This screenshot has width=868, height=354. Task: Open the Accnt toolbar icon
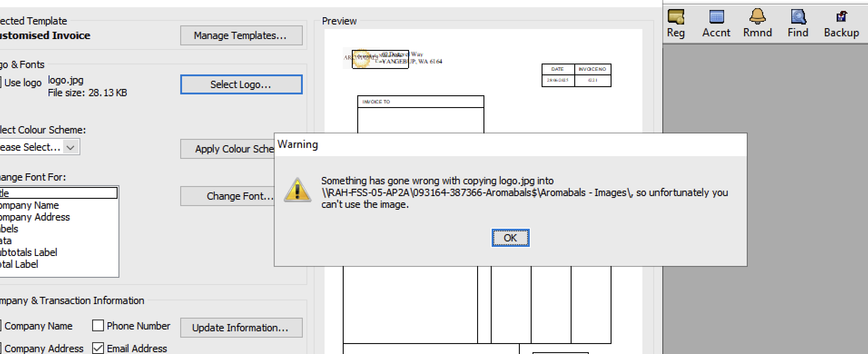[x=716, y=24]
